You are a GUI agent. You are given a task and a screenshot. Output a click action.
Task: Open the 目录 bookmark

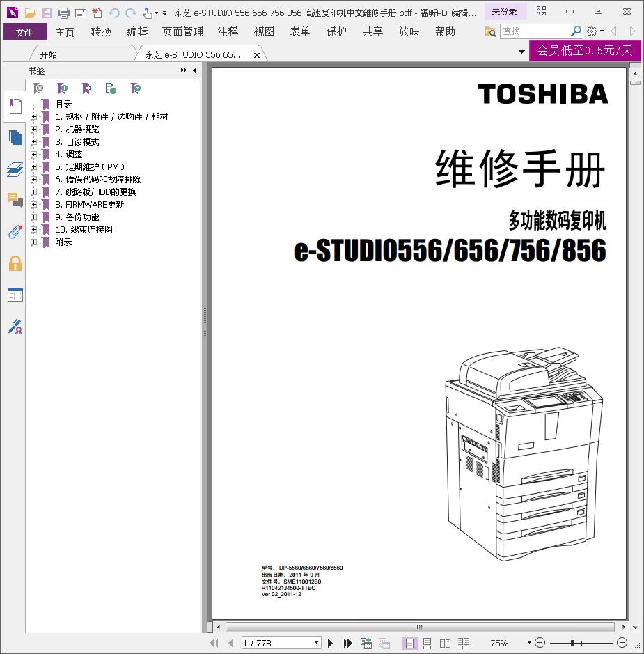pyautogui.click(x=64, y=104)
